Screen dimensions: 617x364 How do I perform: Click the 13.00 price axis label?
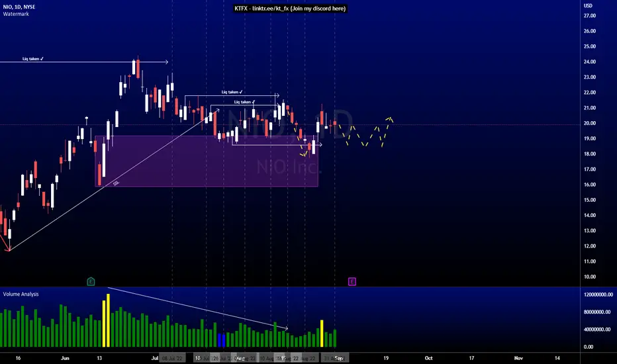[589, 230]
